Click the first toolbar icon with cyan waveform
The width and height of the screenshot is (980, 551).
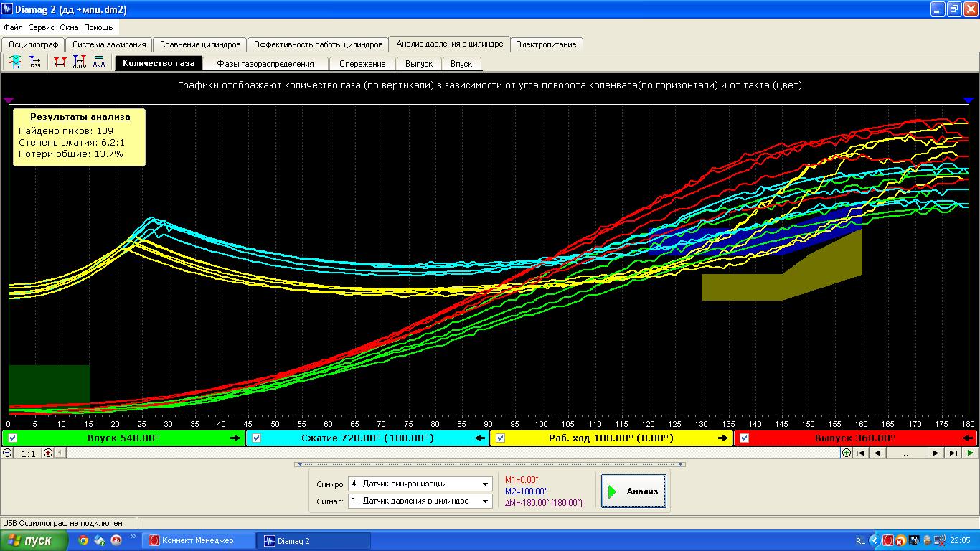coord(15,62)
